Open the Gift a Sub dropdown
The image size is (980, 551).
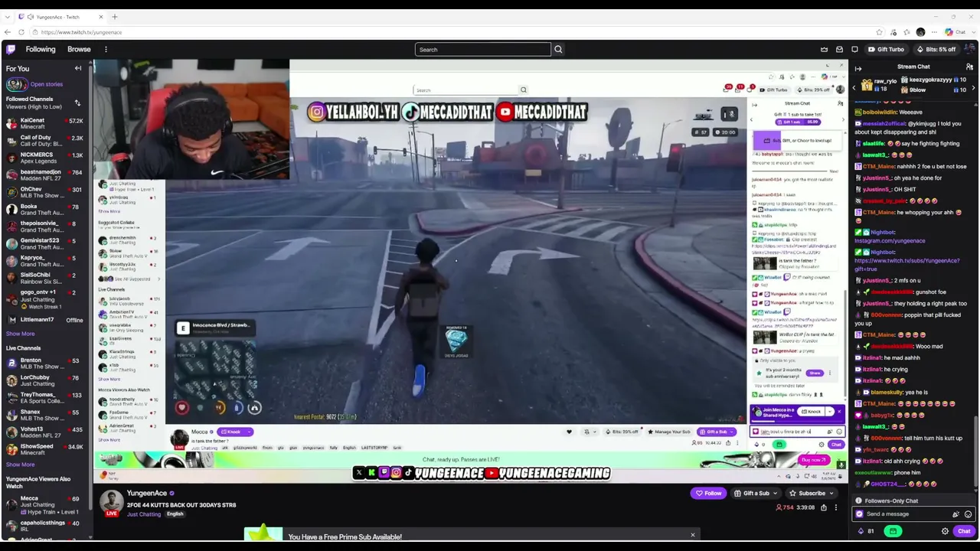point(756,494)
